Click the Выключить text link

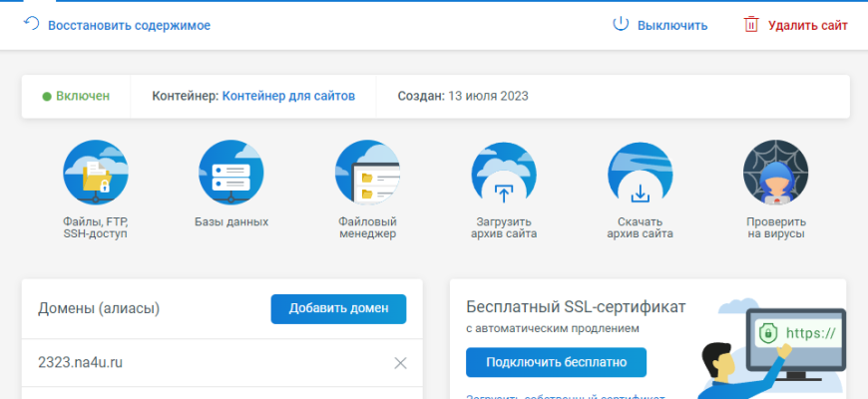[672, 25]
